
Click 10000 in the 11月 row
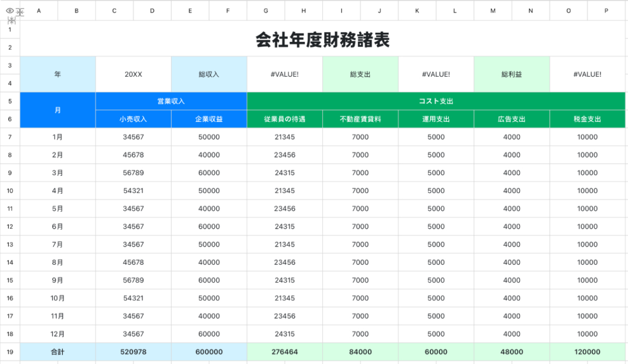pos(588,316)
